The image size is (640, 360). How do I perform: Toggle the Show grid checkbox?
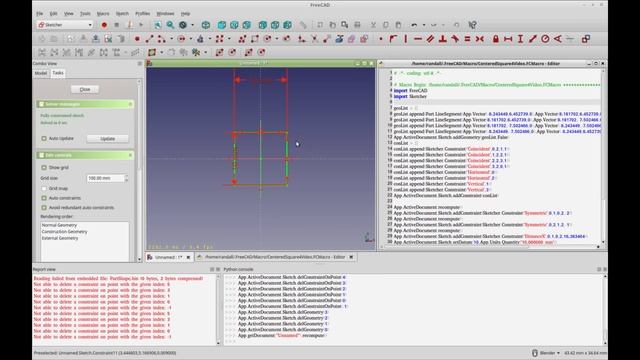(x=44, y=167)
